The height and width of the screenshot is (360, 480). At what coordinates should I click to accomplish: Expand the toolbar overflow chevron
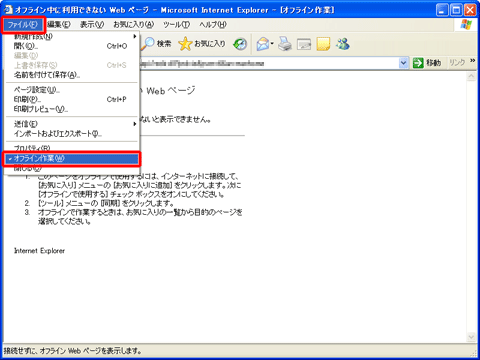point(473,61)
